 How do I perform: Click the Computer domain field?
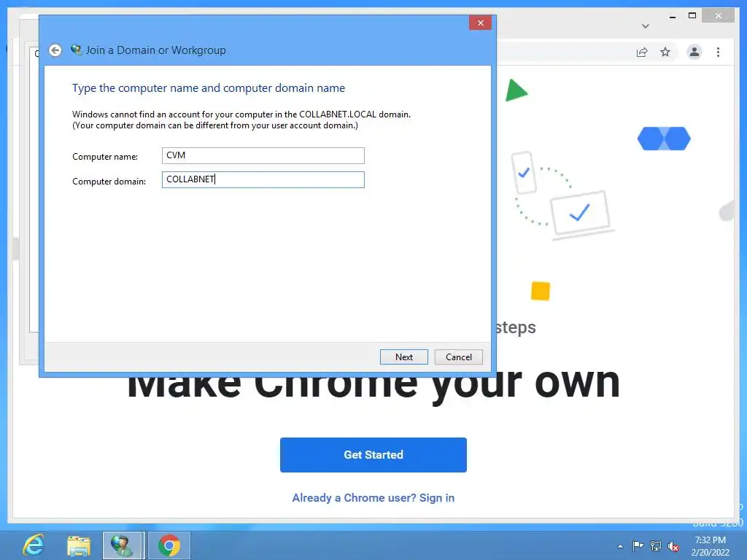pyautogui.click(x=263, y=179)
